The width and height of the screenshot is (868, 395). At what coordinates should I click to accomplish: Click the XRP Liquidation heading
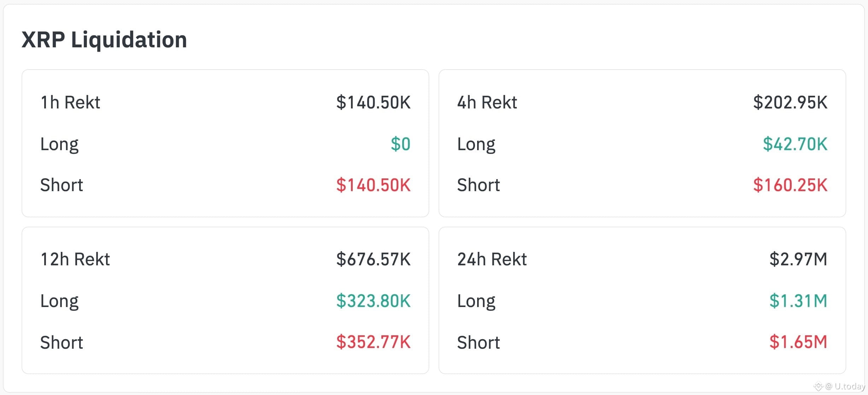(x=104, y=40)
